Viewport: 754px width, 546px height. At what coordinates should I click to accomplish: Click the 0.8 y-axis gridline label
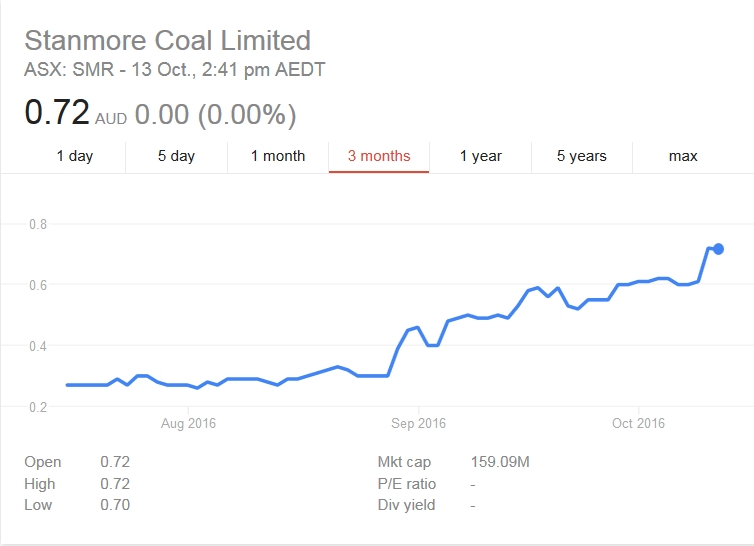[x=36, y=224]
